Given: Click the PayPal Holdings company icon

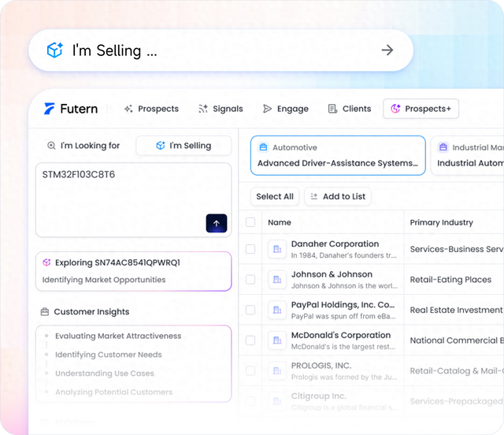Looking at the screenshot, I should [x=277, y=310].
